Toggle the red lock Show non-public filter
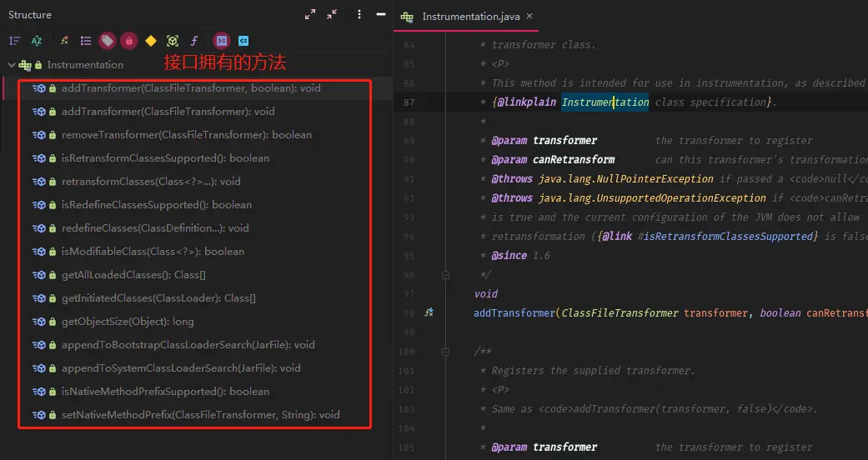 129,41
